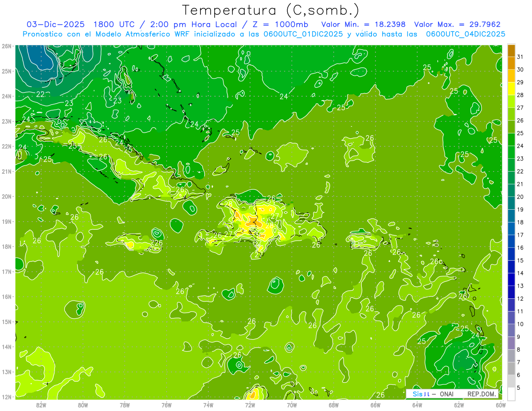
Task: Click the '31' value on the color scale
Action: click(520, 57)
